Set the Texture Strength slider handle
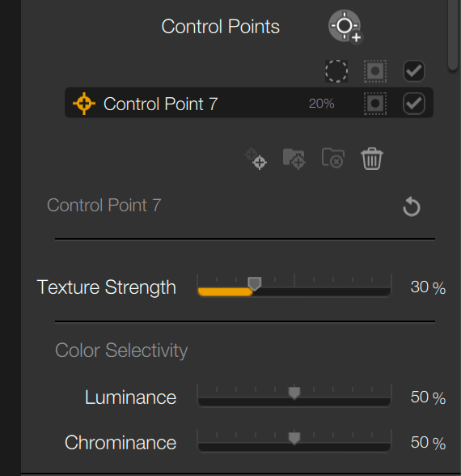The width and height of the screenshot is (461, 476). point(255,284)
